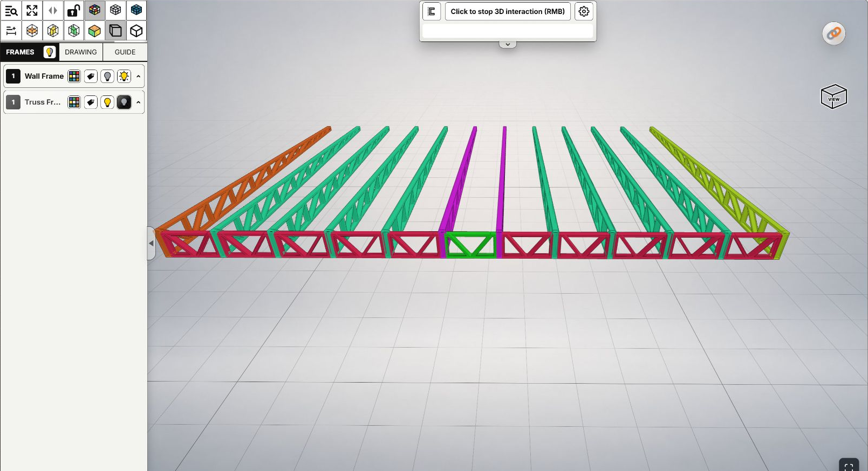The width and height of the screenshot is (868, 471).
Task: Click the empty field in the top panel
Action: coord(508,31)
